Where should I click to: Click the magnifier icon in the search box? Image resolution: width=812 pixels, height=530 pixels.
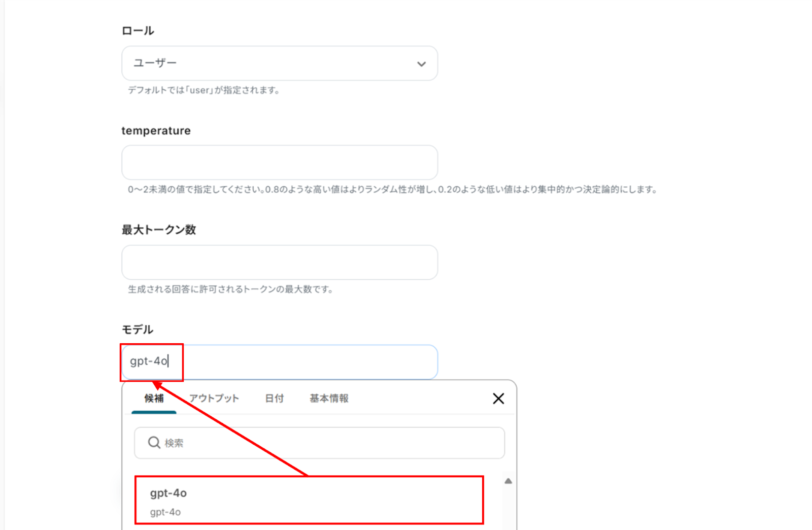(x=154, y=443)
